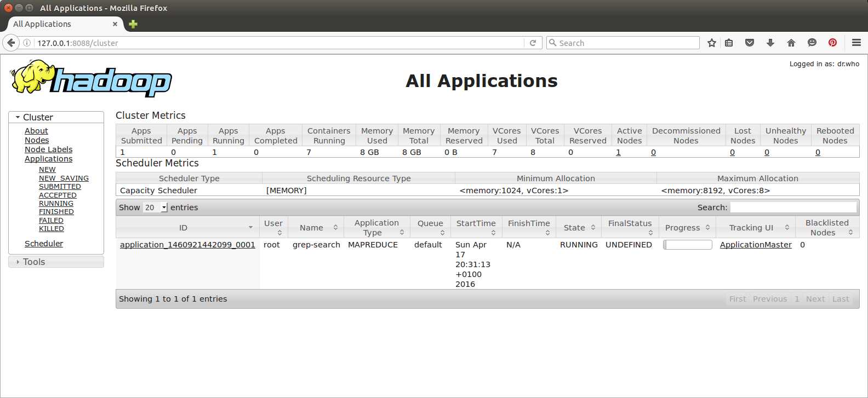The image size is (868, 398).
Task: Open the Applications link in sidebar
Action: (x=48, y=159)
